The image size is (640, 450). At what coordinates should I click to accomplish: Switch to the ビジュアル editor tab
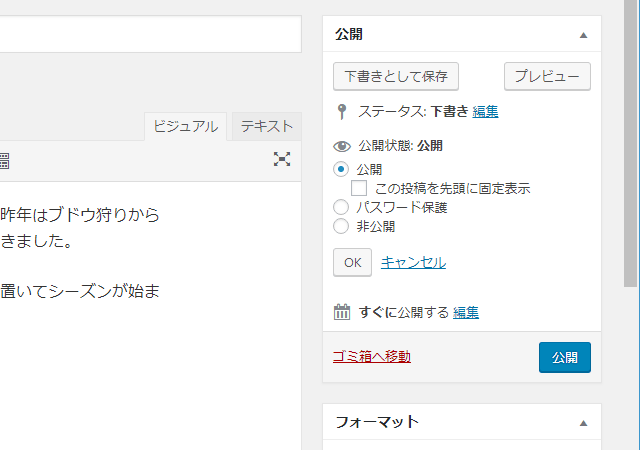(x=186, y=126)
